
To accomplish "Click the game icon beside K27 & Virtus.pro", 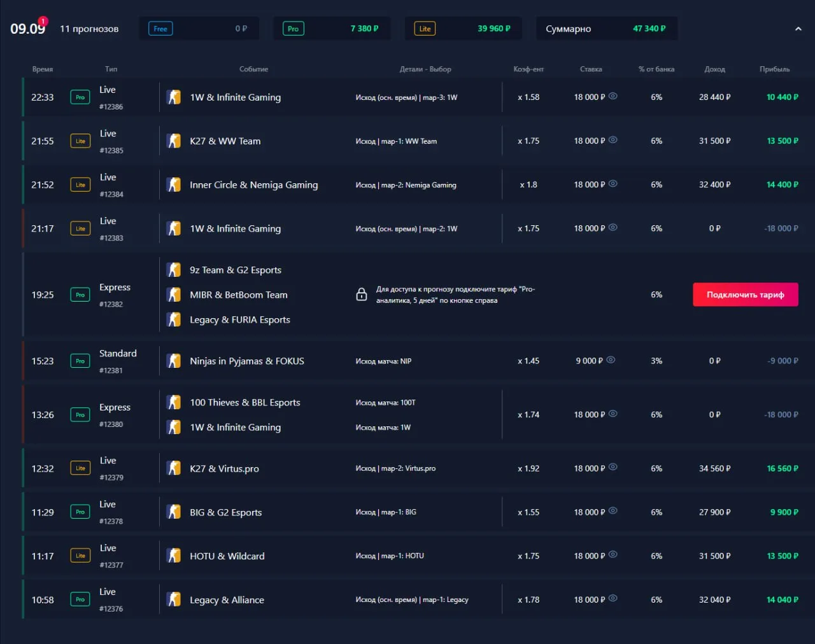I will coord(174,468).
